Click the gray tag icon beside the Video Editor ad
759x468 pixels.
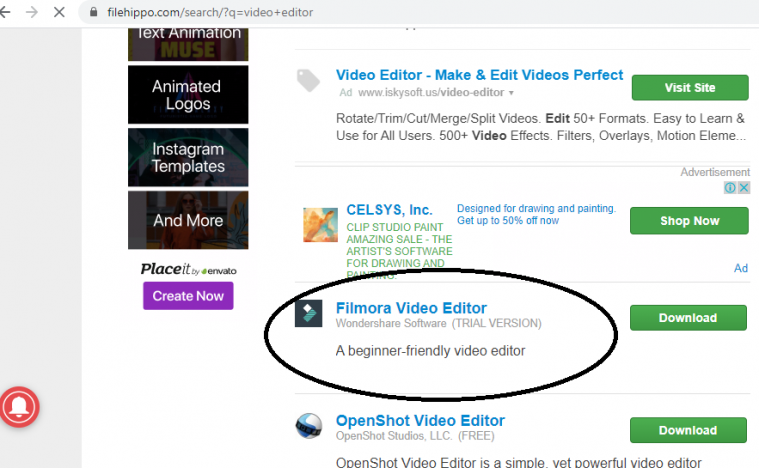click(308, 80)
